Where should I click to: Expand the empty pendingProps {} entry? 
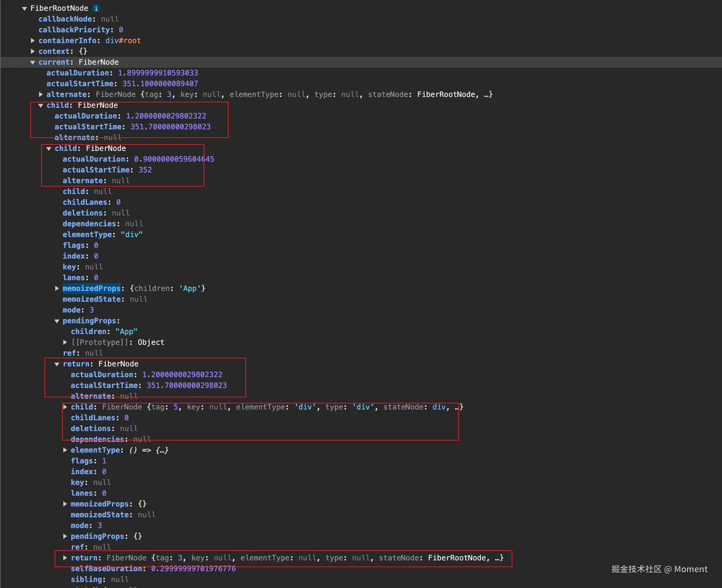point(65,536)
